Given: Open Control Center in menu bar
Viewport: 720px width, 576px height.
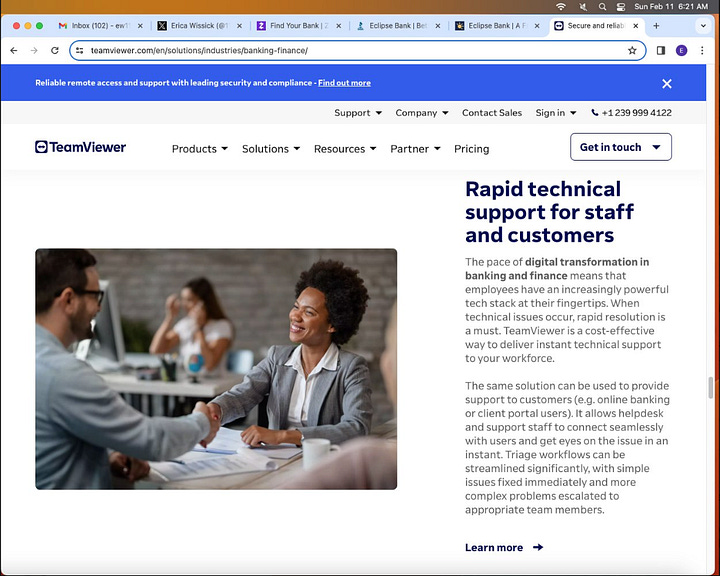Looking at the screenshot, I should click(x=621, y=6).
